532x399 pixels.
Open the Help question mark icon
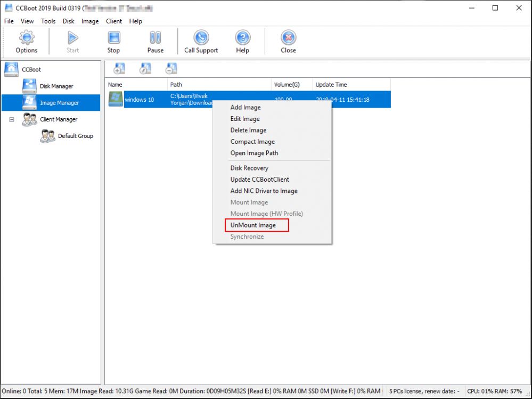pyautogui.click(x=243, y=37)
